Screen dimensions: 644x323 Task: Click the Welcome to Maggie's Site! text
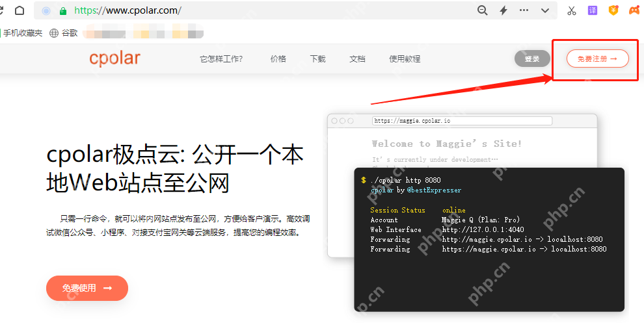click(x=447, y=144)
